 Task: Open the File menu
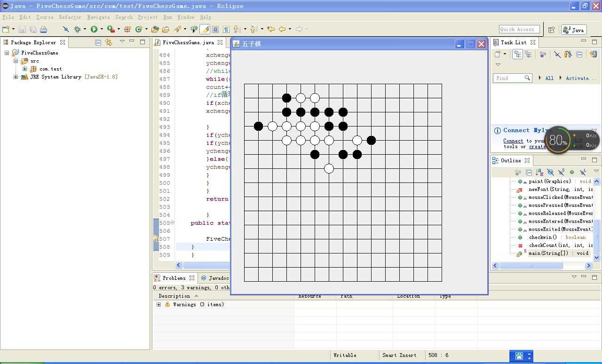tap(8, 17)
